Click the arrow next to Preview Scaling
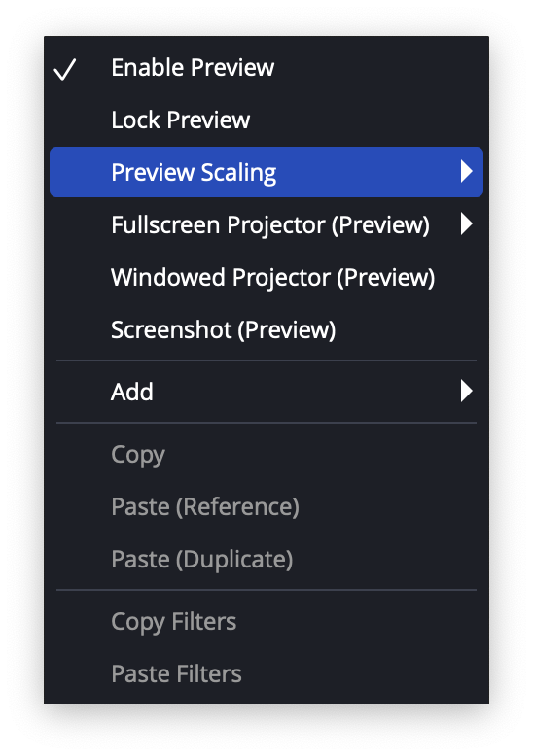Screen dimensions: 533x756 click(466, 172)
